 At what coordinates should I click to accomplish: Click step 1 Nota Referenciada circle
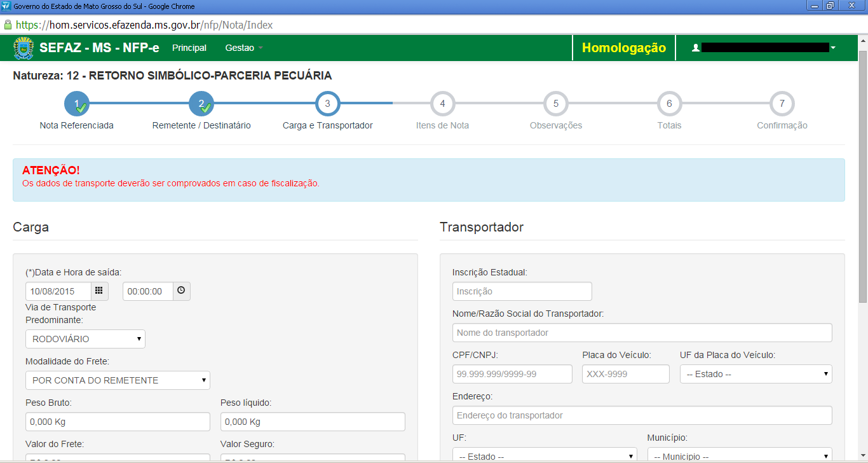click(77, 104)
